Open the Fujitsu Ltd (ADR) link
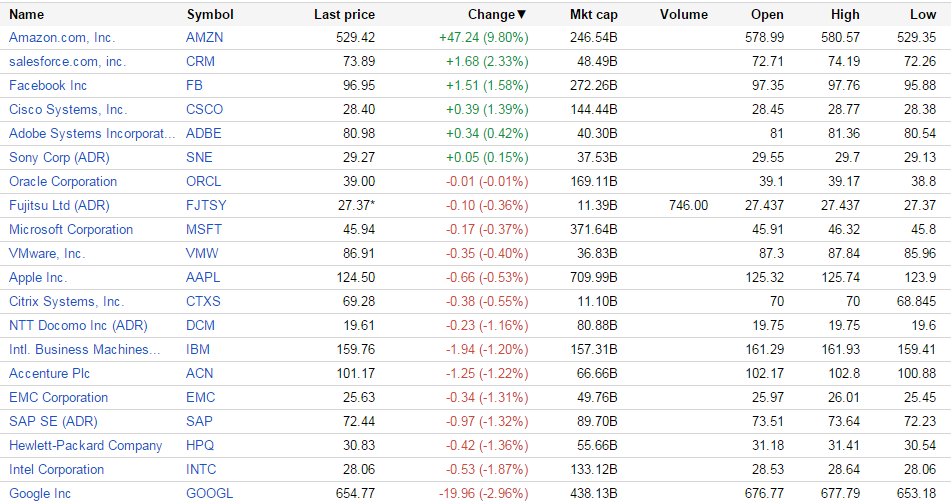Viewport: 951px width, 503px height. tap(59, 205)
